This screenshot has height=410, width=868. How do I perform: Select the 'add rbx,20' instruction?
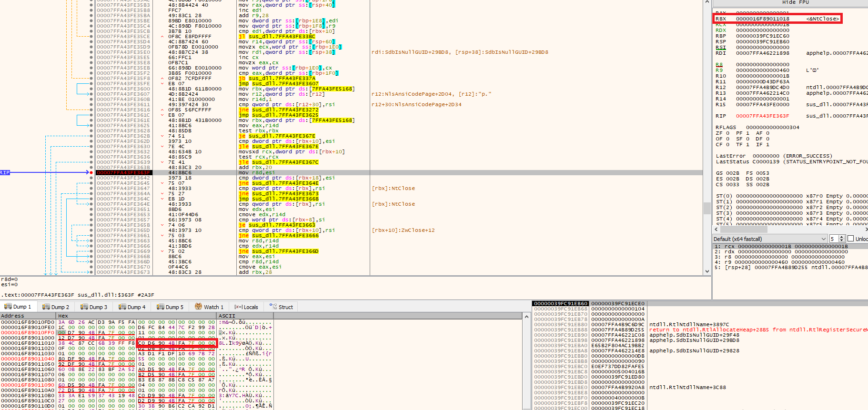click(x=255, y=167)
